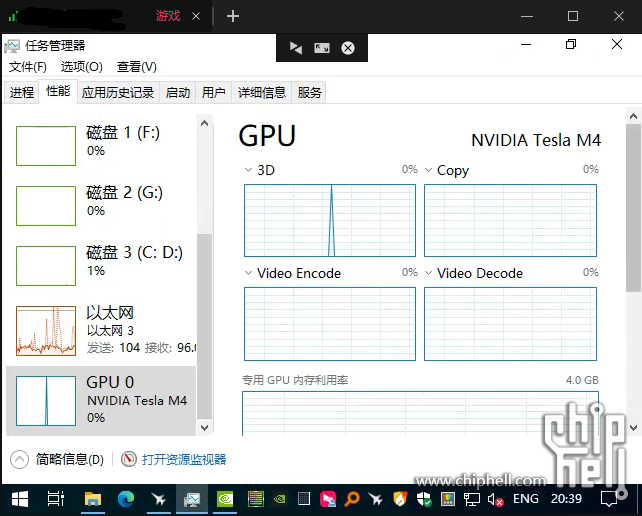Open the Video Encode engine dropdown
Image resolution: width=642 pixels, height=516 pixels.
(249, 273)
